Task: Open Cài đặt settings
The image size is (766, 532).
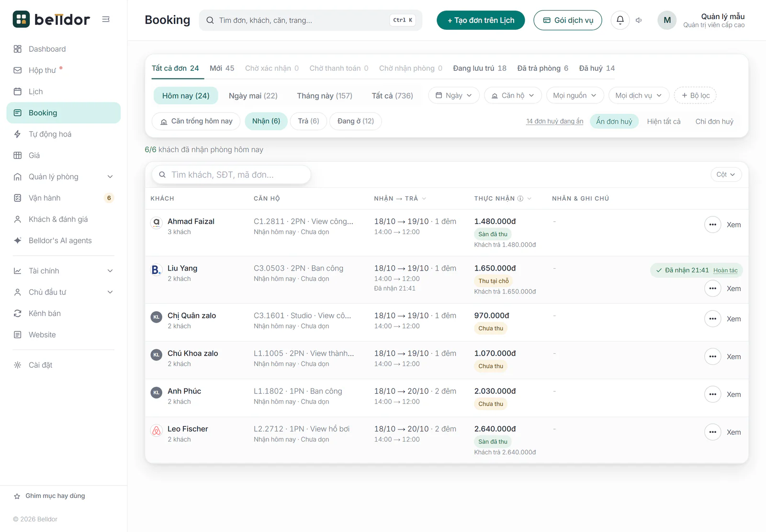Action: click(64, 365)
